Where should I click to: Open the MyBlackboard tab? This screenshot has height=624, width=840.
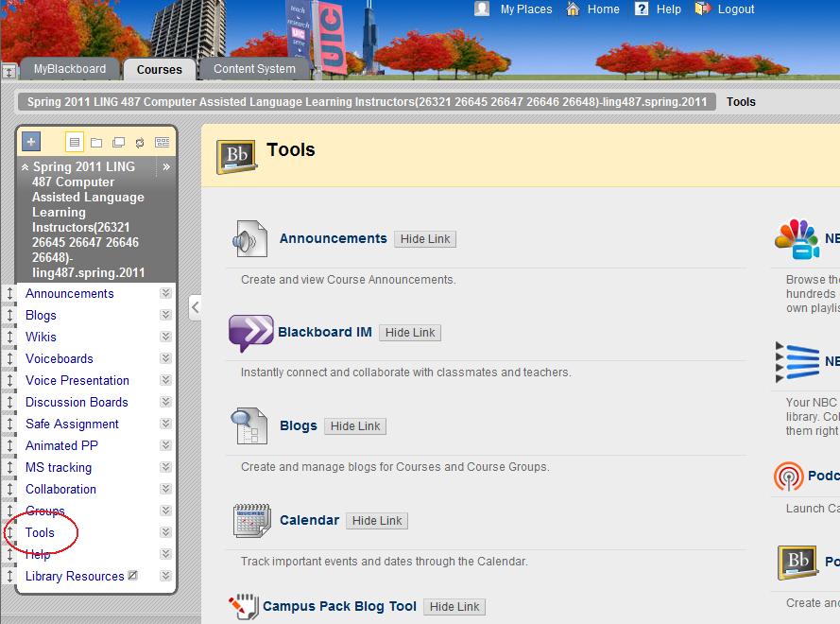coord(70,69)
